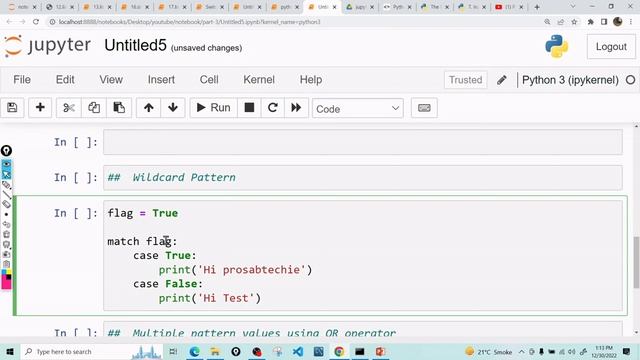Copy selected cells icon
Screen dimensions: 640x360
94,108
